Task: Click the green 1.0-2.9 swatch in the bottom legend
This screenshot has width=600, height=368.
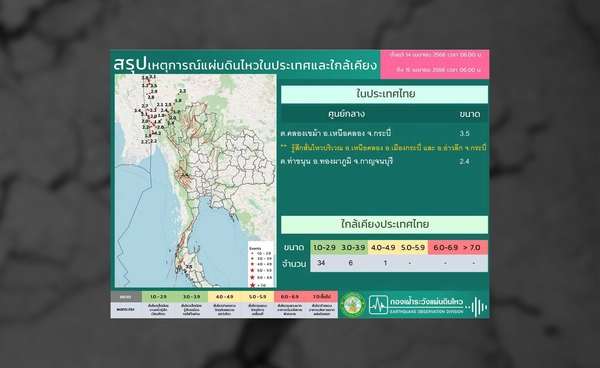Action: pos(158,297)
